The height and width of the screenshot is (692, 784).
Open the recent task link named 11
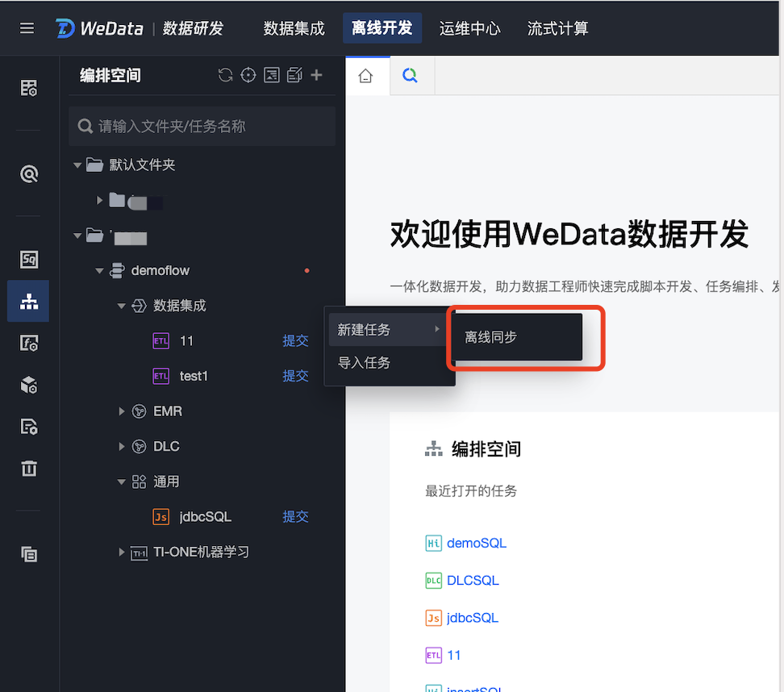[454, 655]
